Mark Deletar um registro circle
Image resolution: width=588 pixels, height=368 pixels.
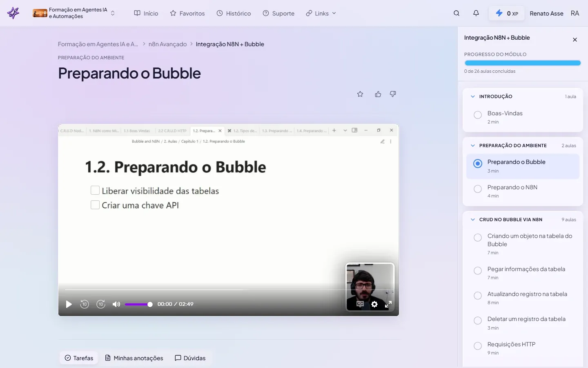tap(478, 321)
